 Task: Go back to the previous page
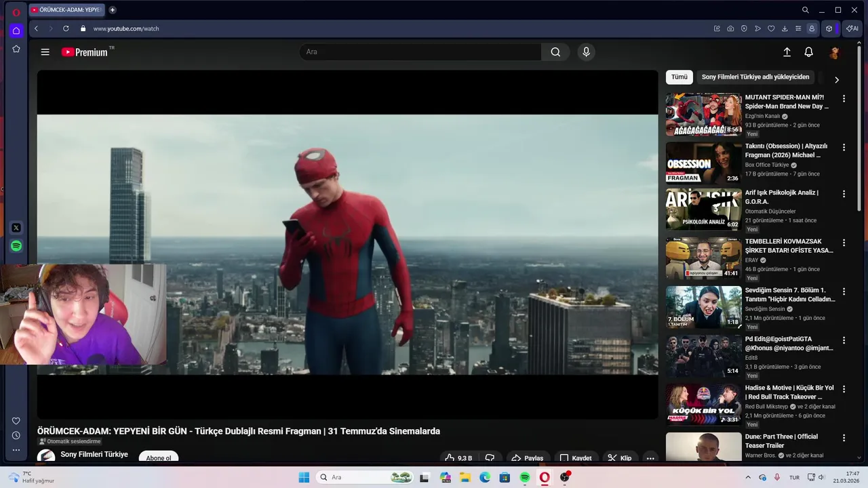(x=37, y=28)
